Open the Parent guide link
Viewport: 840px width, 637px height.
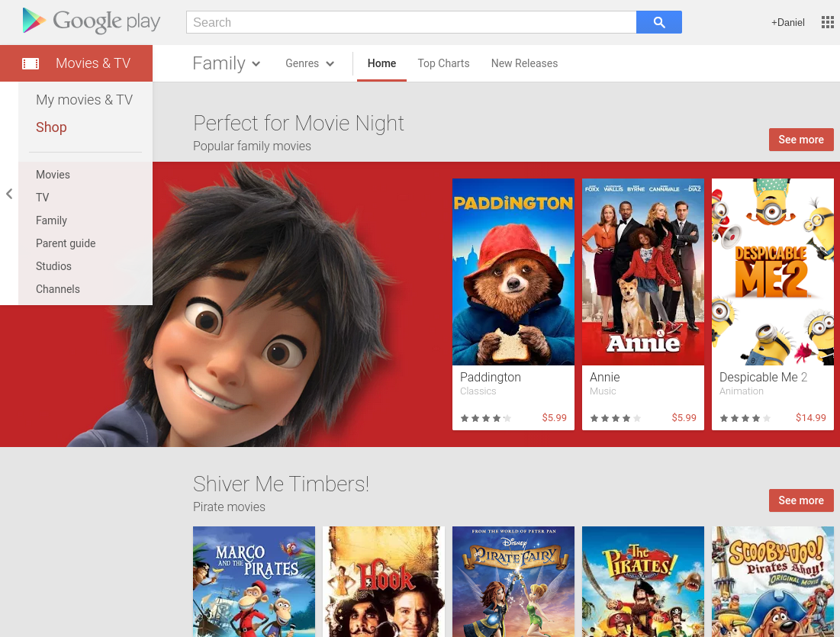[66, 243]
